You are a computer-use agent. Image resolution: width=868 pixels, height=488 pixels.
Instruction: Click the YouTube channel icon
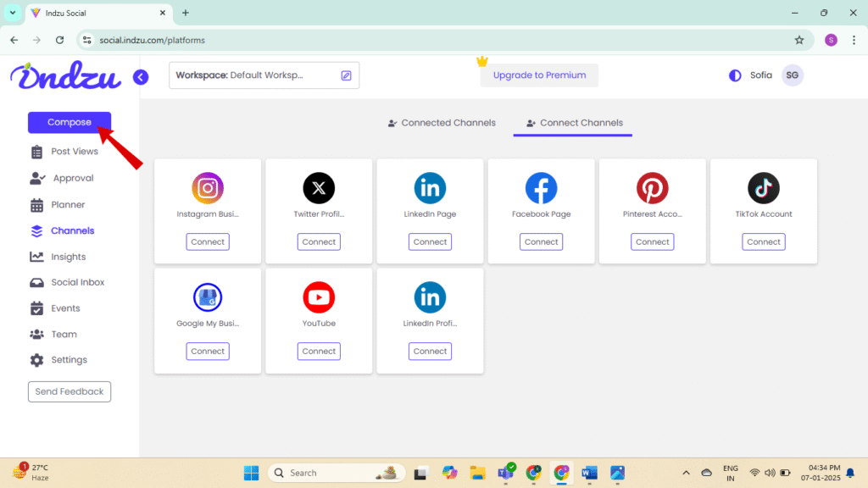point(319,297)
